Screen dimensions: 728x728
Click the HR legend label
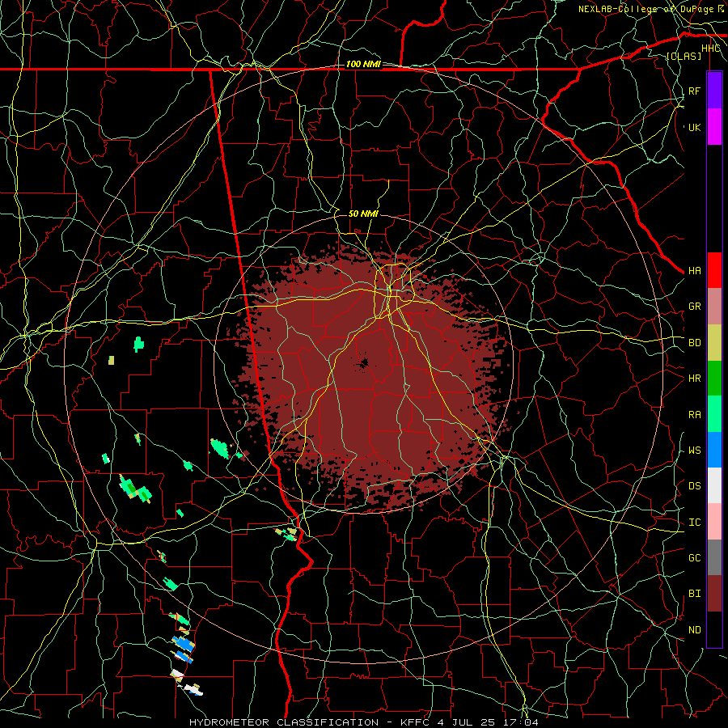tap(694, 379)
